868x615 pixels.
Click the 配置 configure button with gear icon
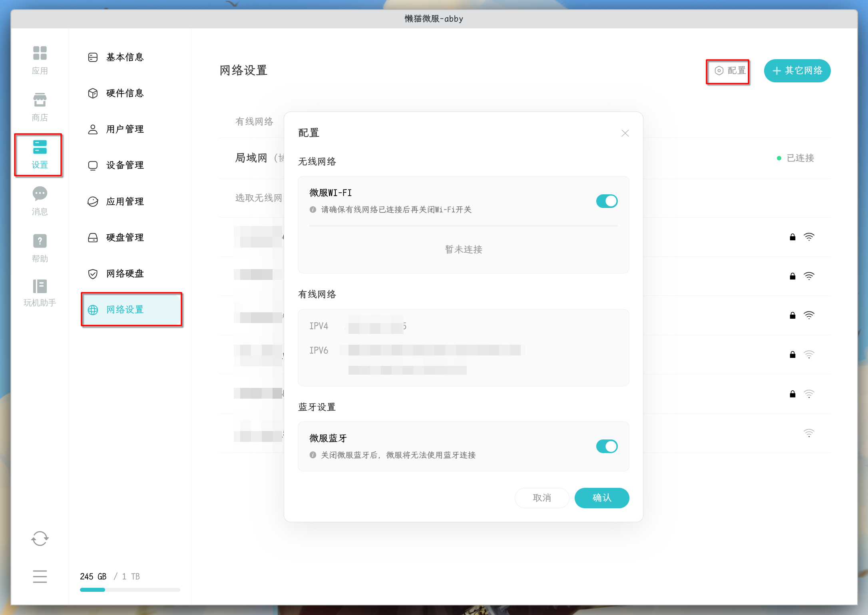coord(730,71)
